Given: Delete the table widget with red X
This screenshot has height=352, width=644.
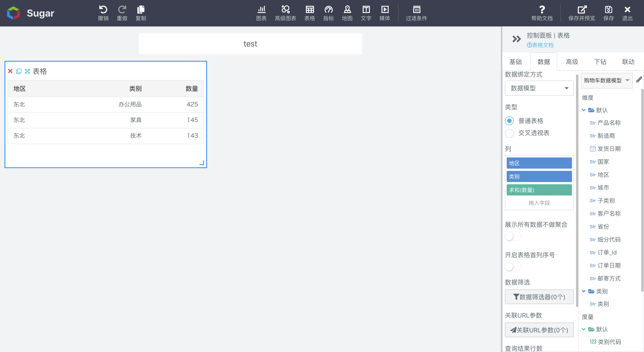Looking at the screenshot, I should click(10, 71).
